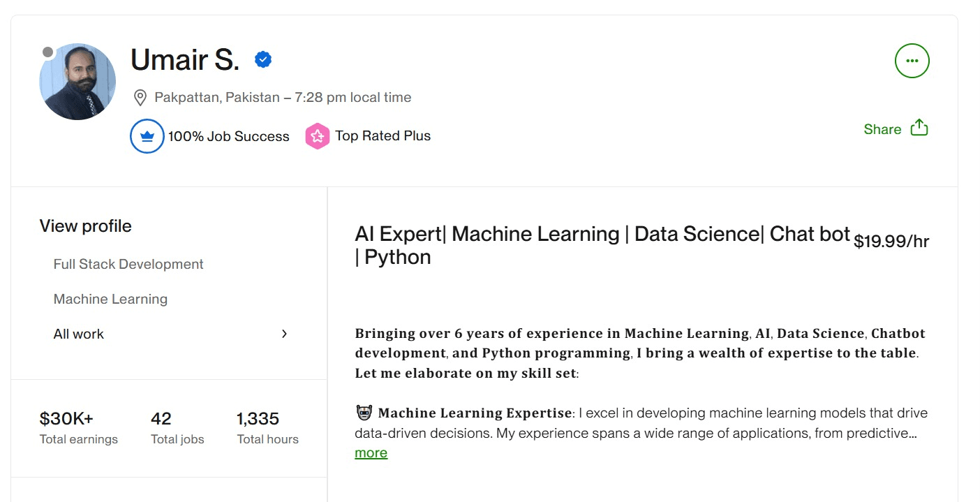Click the blue verified checkmark badge
The image size is (980, 502).
pyautogui.click(x=262, y=59)
